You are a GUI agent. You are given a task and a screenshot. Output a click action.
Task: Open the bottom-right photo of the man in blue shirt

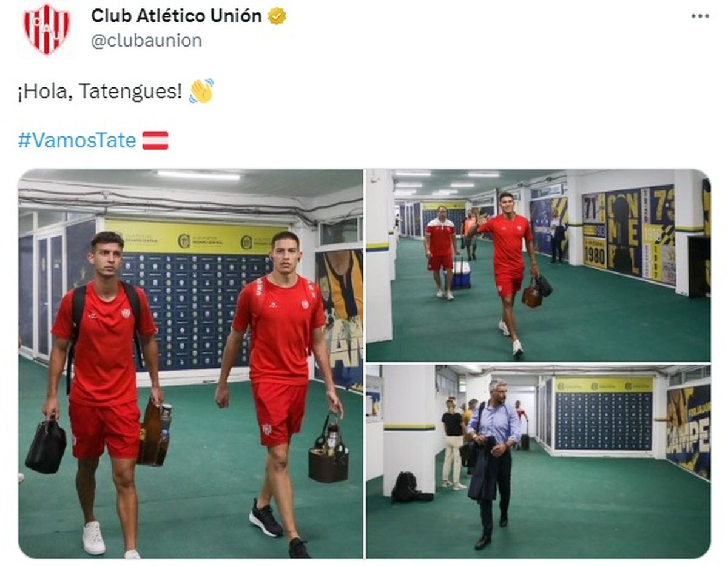pyautogui.click(x=538, y=462)
